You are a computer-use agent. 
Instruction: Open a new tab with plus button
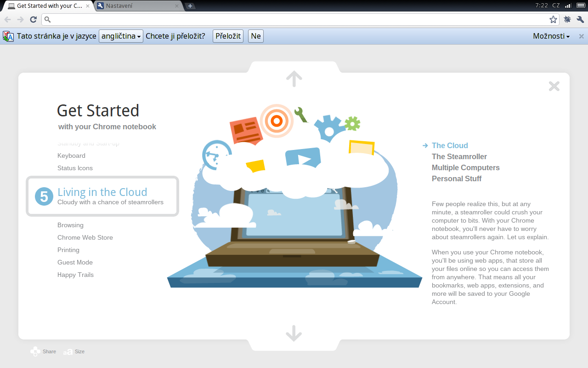coord(190,6)
